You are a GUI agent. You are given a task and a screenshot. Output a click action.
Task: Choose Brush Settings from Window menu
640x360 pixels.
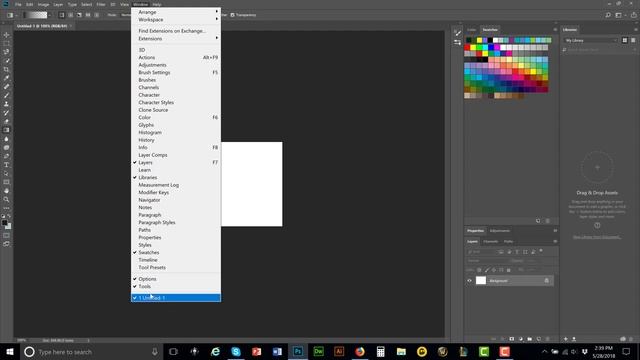click(x=176, y=73)
